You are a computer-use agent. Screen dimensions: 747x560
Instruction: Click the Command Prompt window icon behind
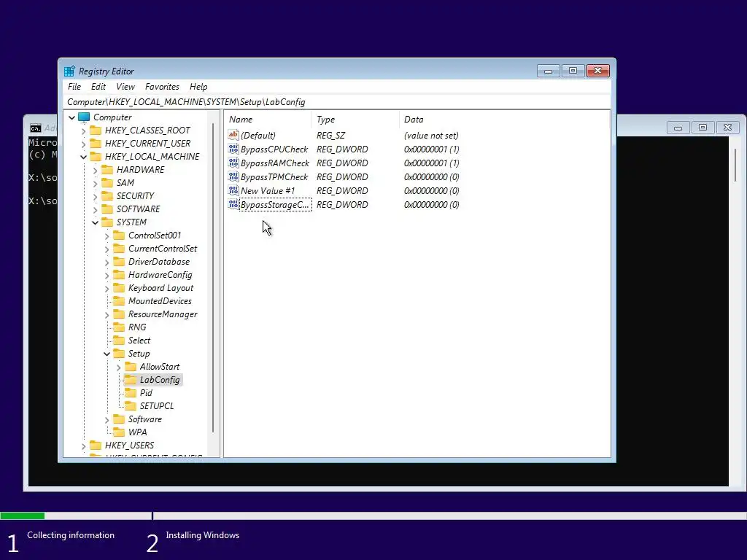coord(35,128)
